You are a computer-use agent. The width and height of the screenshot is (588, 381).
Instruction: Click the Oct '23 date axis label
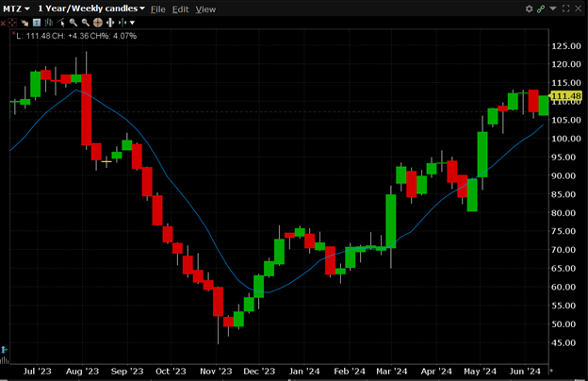point(171,372)
